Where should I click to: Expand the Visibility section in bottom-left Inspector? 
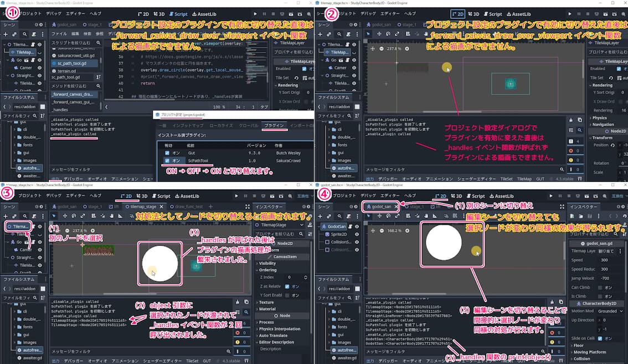click(267, 263)
